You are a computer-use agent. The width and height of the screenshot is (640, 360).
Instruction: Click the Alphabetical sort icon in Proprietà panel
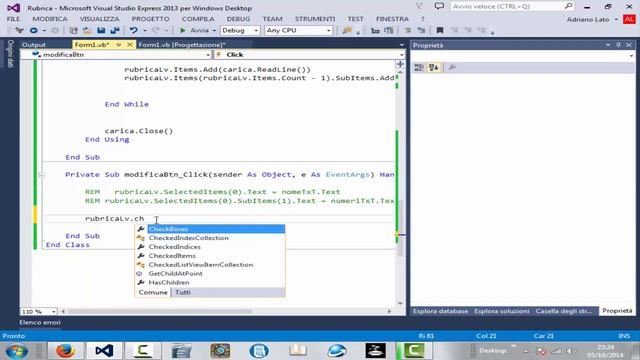[x=433, y=67]
